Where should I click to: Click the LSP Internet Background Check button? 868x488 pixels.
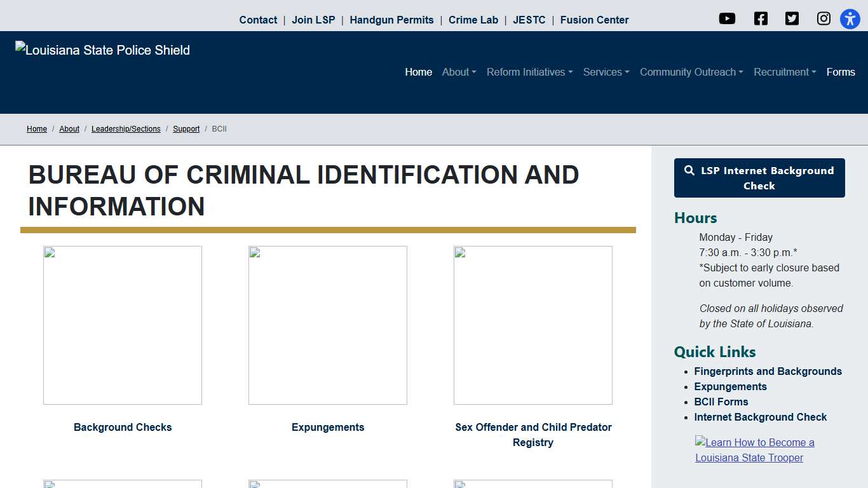click(759, 178)
